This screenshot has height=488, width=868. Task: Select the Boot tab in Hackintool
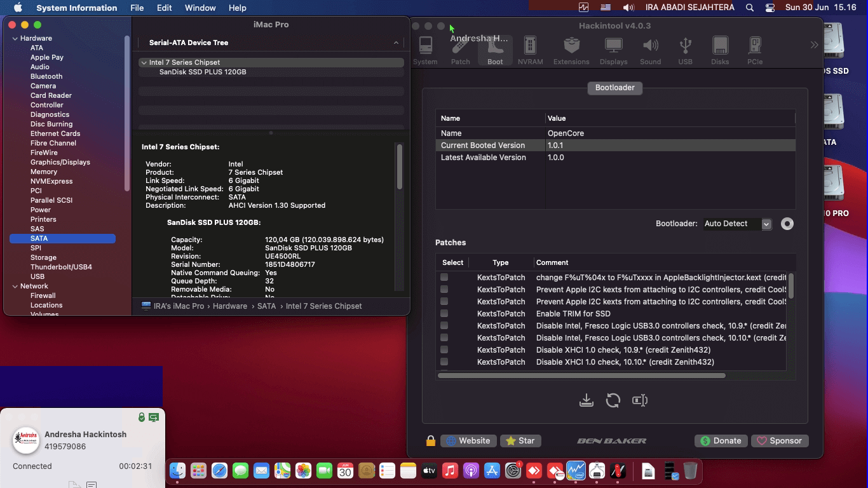(x=495, y=51)
